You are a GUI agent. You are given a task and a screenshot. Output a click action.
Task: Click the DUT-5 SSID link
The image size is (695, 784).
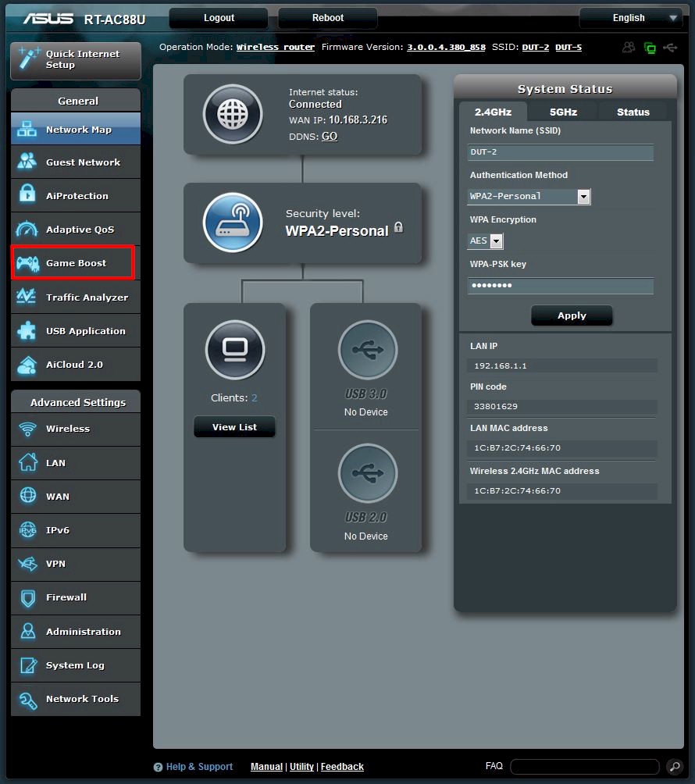pyautogui.click(x=568, y=47)
